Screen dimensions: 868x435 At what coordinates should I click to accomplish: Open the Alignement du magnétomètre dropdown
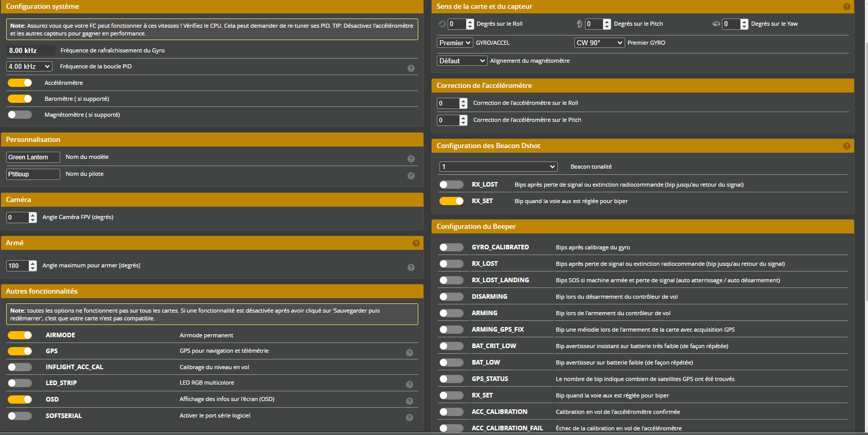(462, 61)
